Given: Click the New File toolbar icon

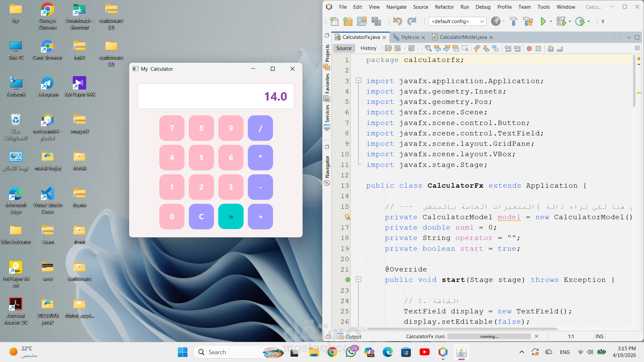Looking at the screenshot, I should click(x=334, y=21).
